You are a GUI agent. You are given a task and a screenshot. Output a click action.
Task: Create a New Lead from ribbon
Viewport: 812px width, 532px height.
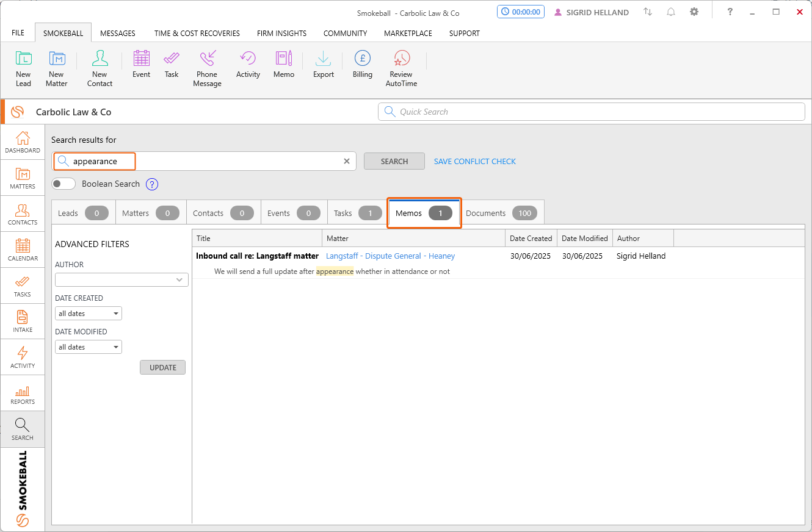(x=23, y=68)
